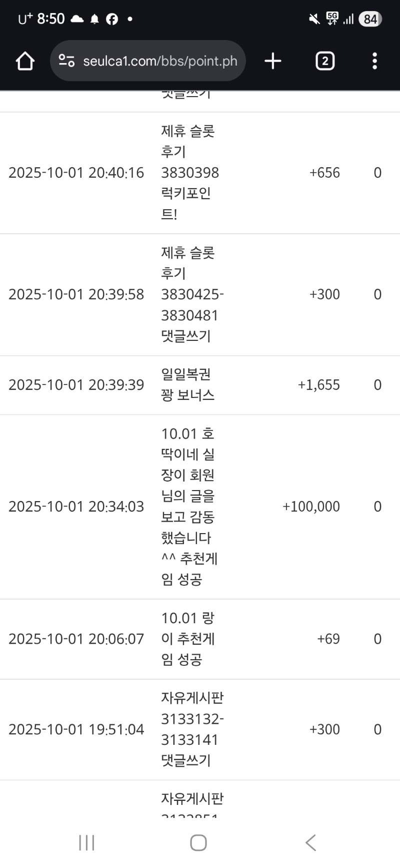Tap the 10.01 호떡이네 실장 entry text
This screenshot has width=400, height=868.
(189, 507)
